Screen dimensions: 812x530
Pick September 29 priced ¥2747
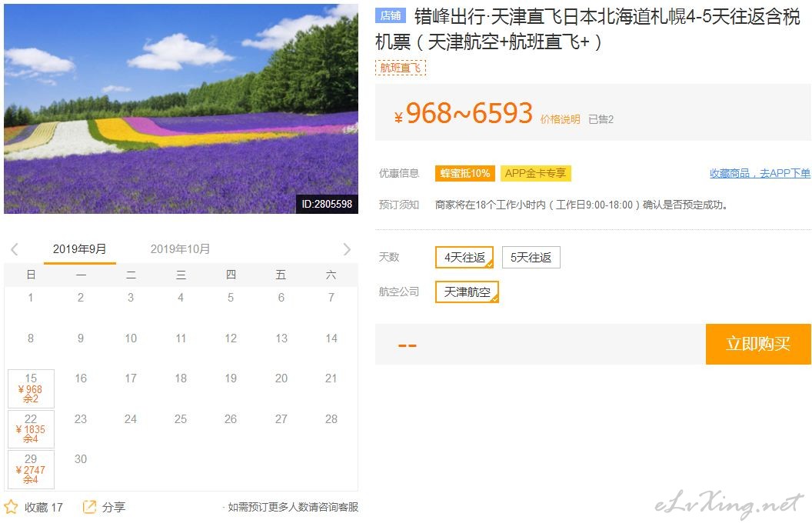(31, 469)
